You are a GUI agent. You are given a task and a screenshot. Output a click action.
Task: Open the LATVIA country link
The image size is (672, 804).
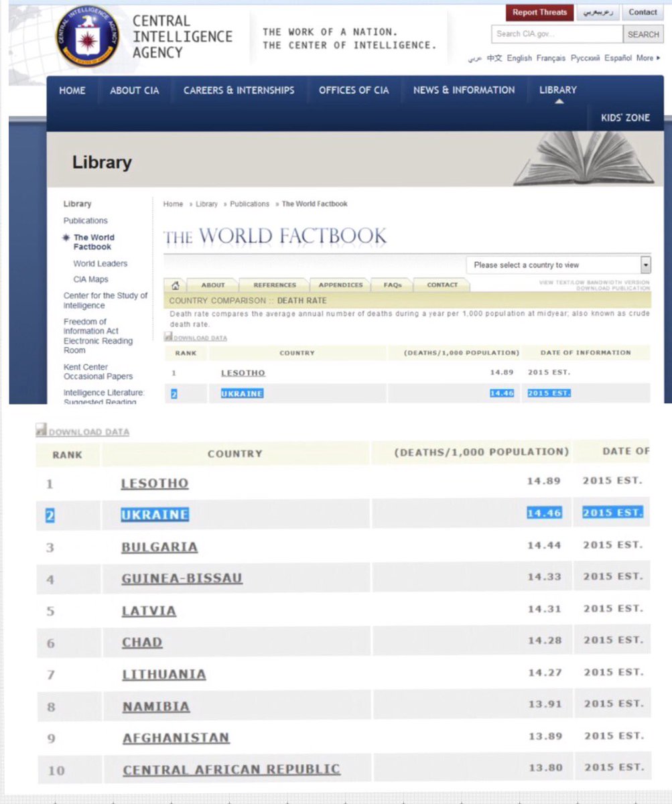[x=149, y=611]
